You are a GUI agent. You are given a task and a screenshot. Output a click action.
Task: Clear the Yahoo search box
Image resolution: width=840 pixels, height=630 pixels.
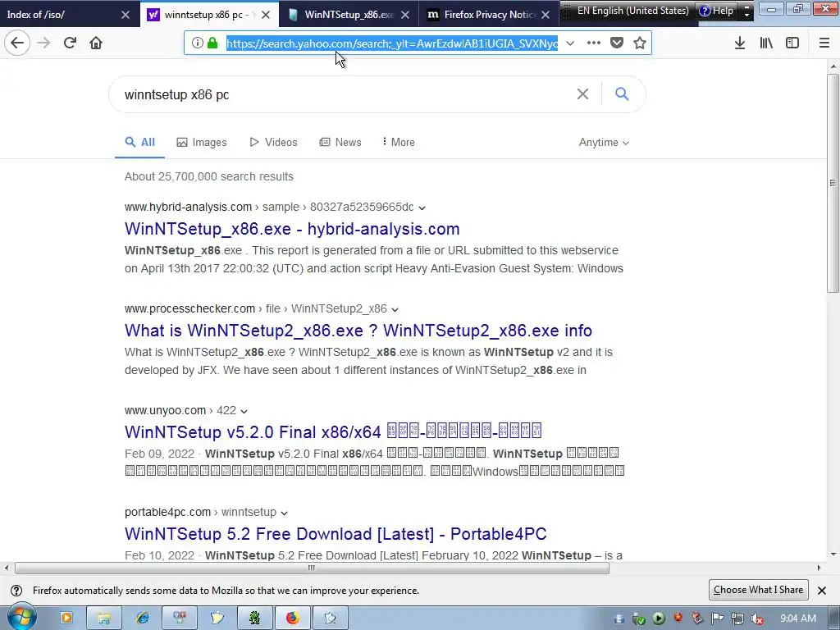point(583,94)
